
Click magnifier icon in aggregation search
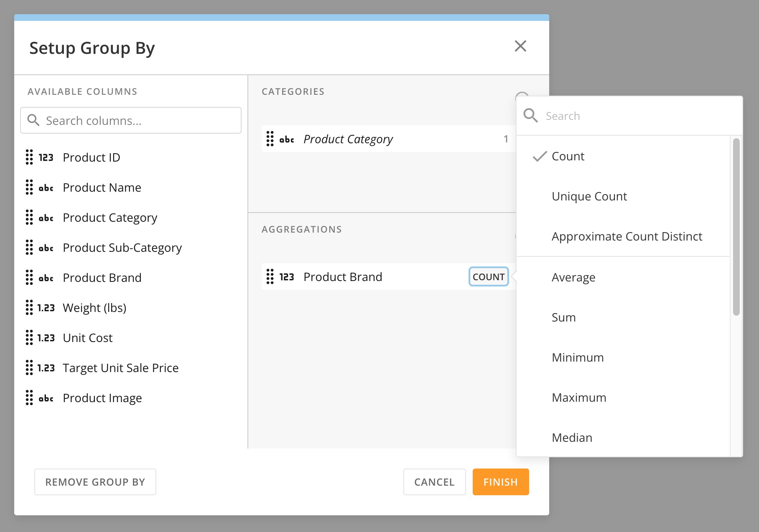pos(530,116)
